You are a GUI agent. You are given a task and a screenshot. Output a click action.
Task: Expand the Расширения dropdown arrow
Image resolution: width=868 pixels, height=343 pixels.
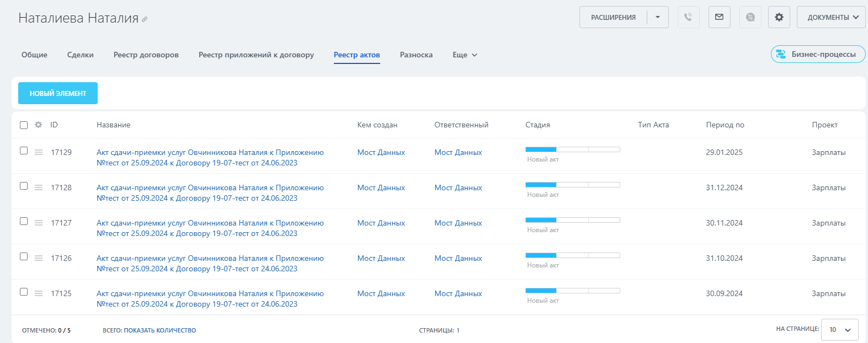(x=658, y=17)
